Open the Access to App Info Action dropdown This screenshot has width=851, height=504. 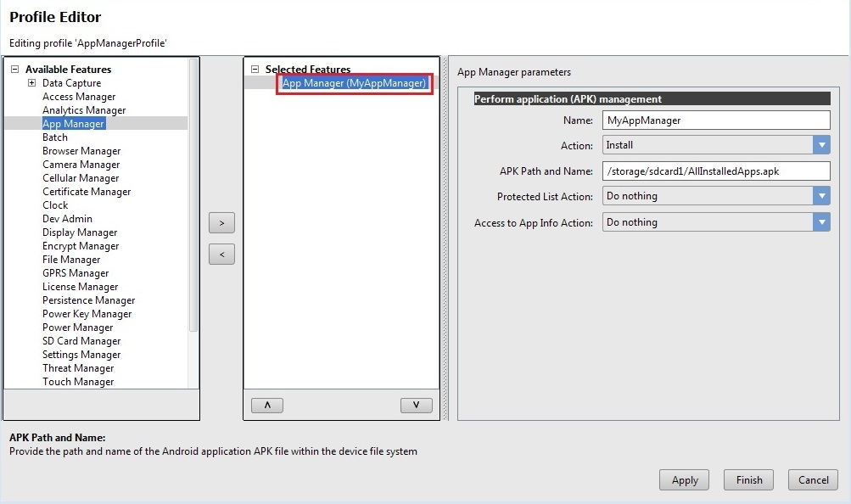820,222
